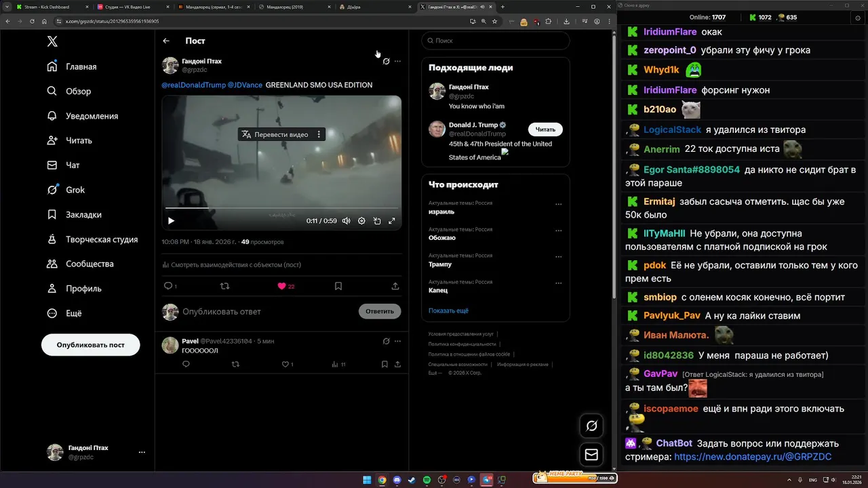Viewport: 868px width, 488px height.
Task: Open Grok in the sidebar
Action: pyautogui.click(x=66, y=190)
